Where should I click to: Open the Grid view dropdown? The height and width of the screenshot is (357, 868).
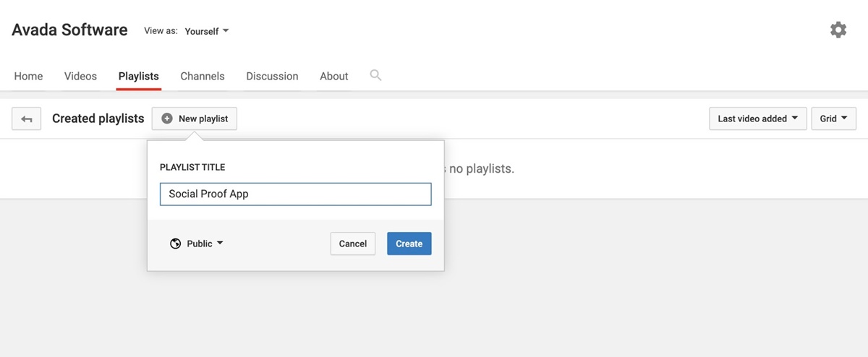833,119
